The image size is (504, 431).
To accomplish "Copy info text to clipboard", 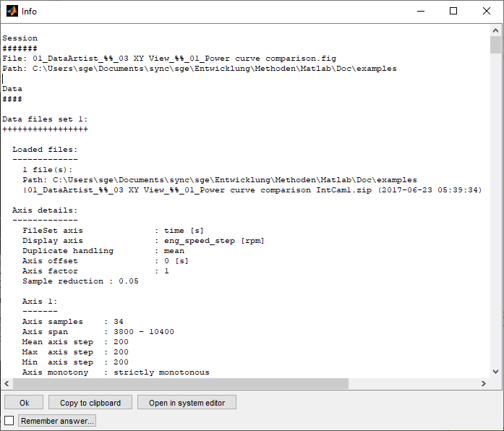I will point(90,402).
